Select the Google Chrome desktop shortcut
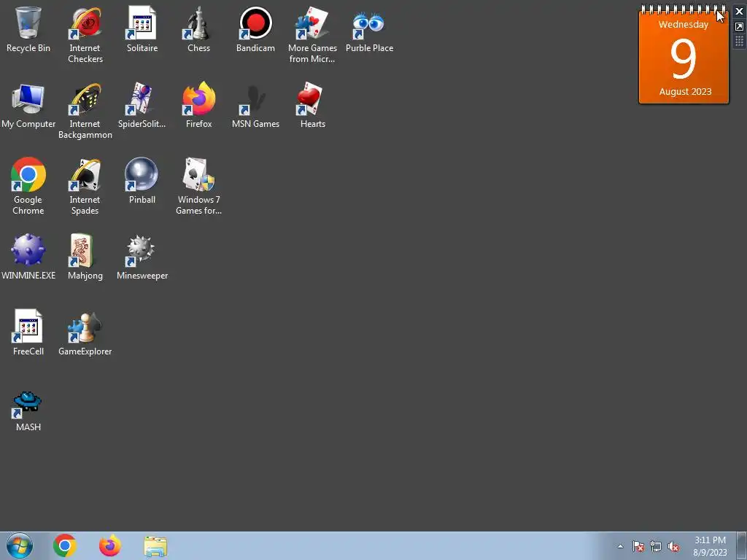 28,187
